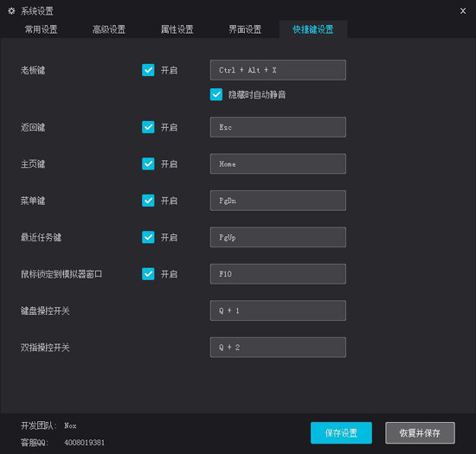Focus the F10 shortcut field
The width and height of the screenshot is (476, 454).
pos(278,274)
